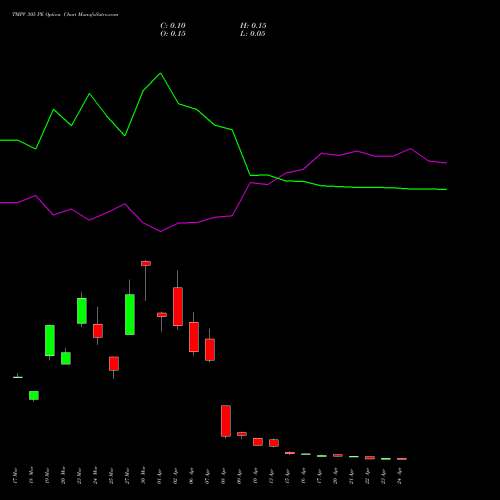Screen dimensions: 500x500
Task: Click the 27 Mar date axis label
Action: coord(127,475)
